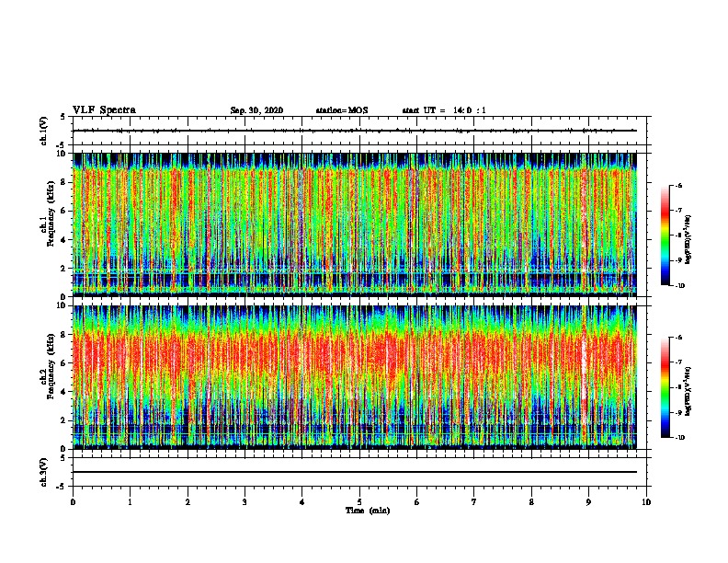Click the "-10" label on ch.1 color bar
This screenshot has width=728, height=563.
tap(680, 286)
